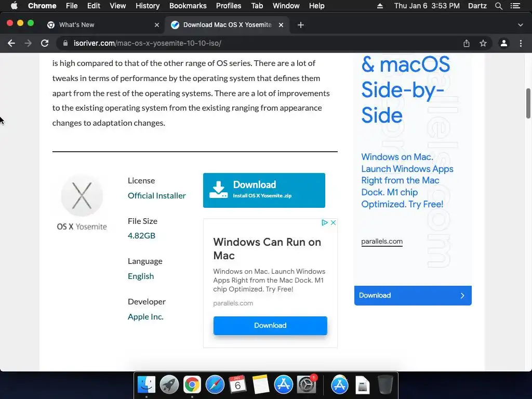
Task: Open the App Store icon beside the disk image
Action: [340, 385]
